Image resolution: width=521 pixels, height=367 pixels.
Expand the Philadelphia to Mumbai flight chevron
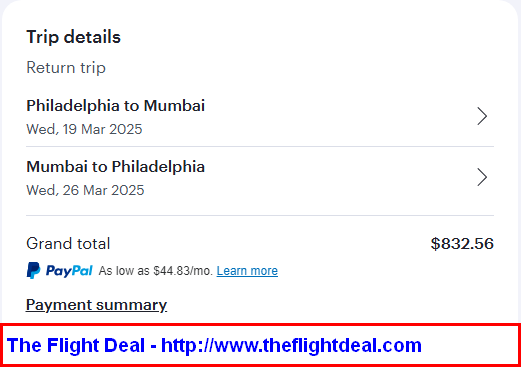[482, 116]
